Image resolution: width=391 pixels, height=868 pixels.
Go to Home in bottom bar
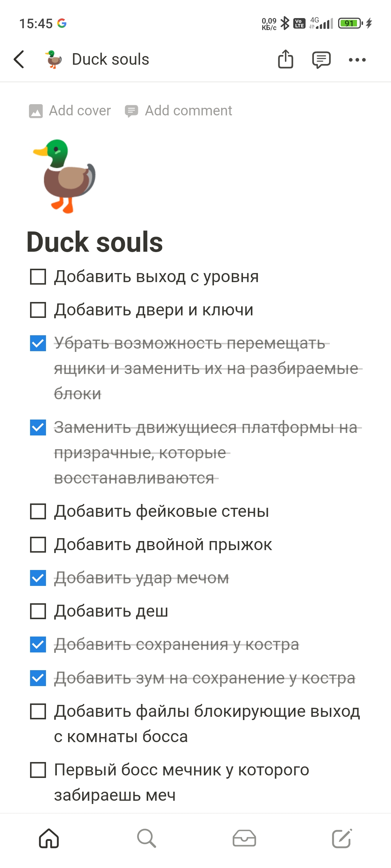(x=49, y=838)
